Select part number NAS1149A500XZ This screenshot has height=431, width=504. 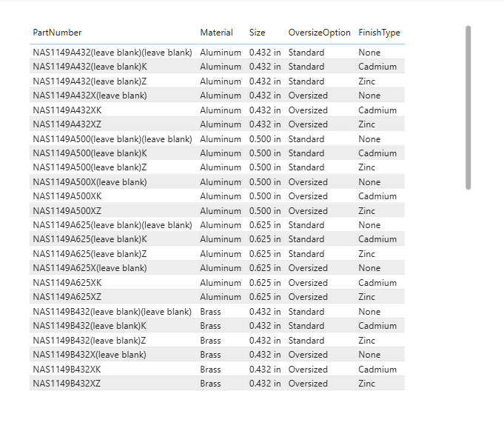tap(67, 211)
